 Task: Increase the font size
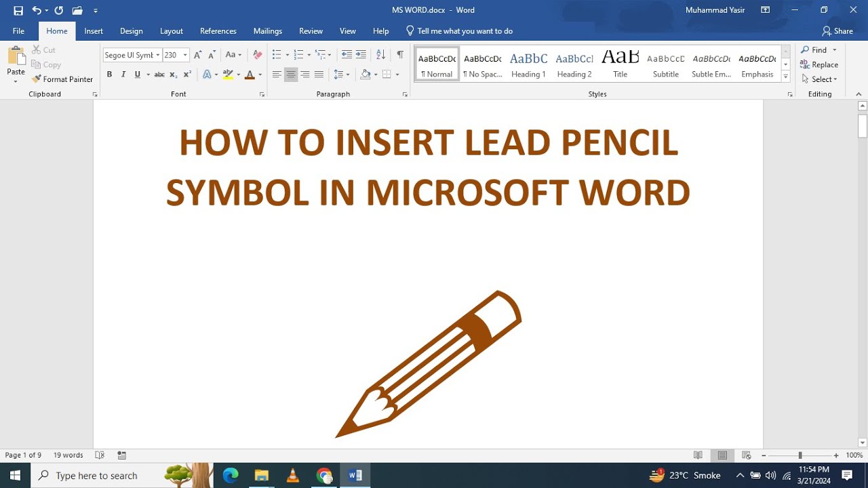197,55
